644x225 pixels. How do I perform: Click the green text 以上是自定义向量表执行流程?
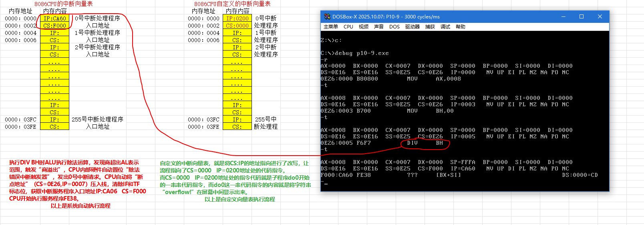240,199
